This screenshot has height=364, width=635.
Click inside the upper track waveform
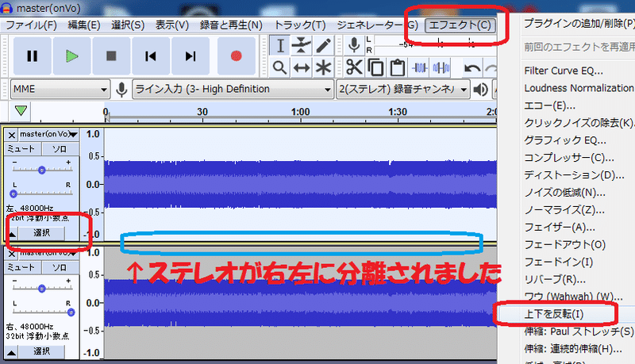[301, 185]
